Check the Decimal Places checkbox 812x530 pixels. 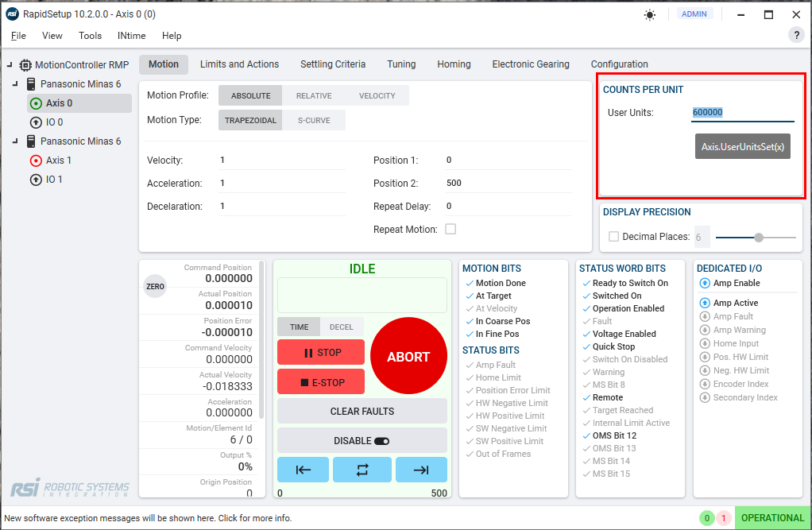point(613,237)
